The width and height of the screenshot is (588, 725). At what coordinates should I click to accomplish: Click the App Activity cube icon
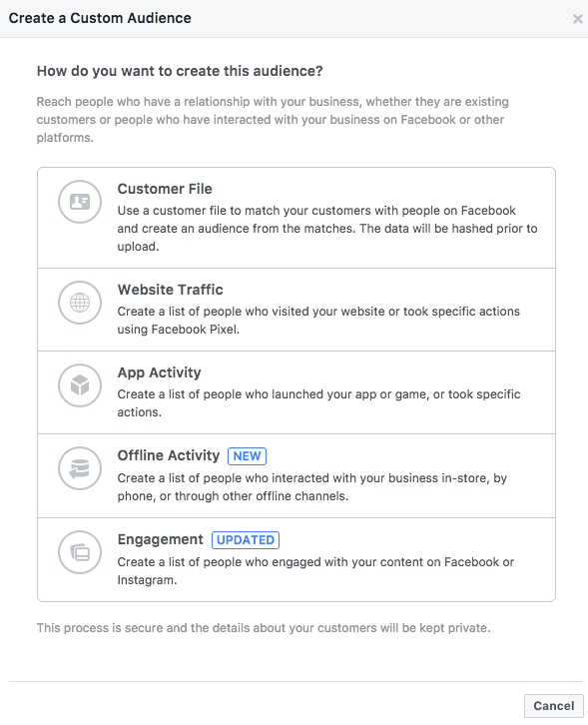coord(80,385)
